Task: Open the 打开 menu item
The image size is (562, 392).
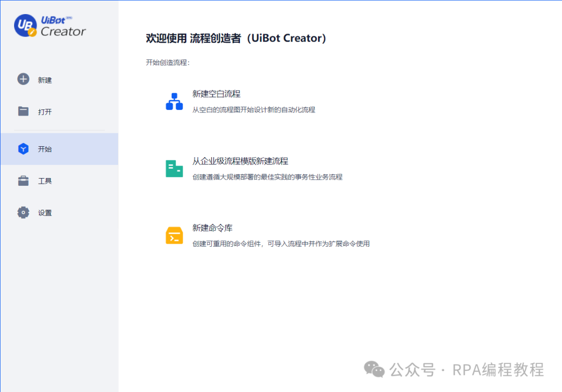Action: (59, 111)
